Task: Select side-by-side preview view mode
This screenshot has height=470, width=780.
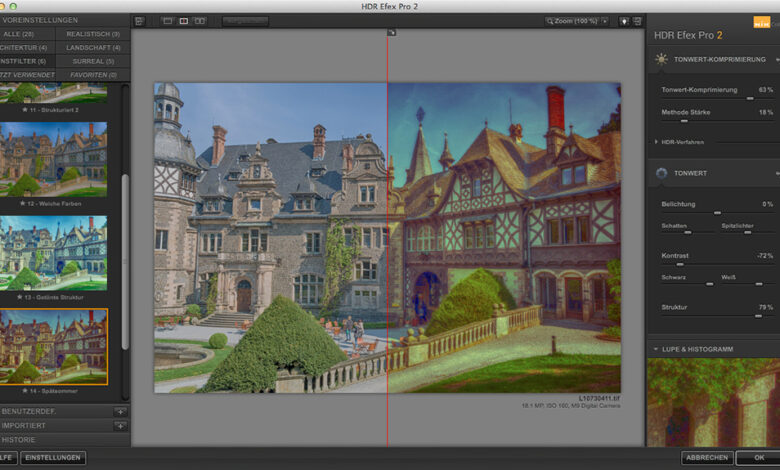Action: [x=200, y=21]
